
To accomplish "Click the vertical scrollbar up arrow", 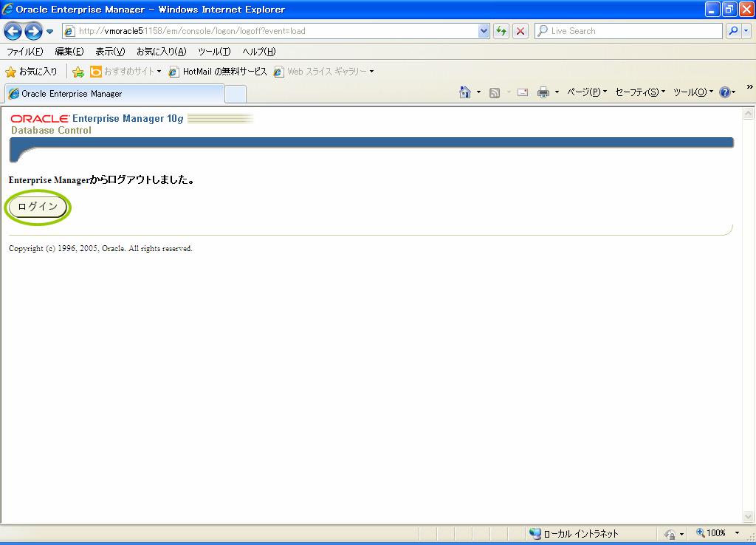I will pyautogui.click(x=749, y=114).
